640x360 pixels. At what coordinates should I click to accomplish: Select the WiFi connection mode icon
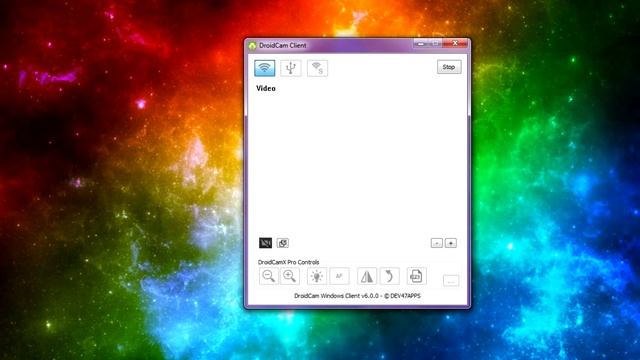[264, 68]
